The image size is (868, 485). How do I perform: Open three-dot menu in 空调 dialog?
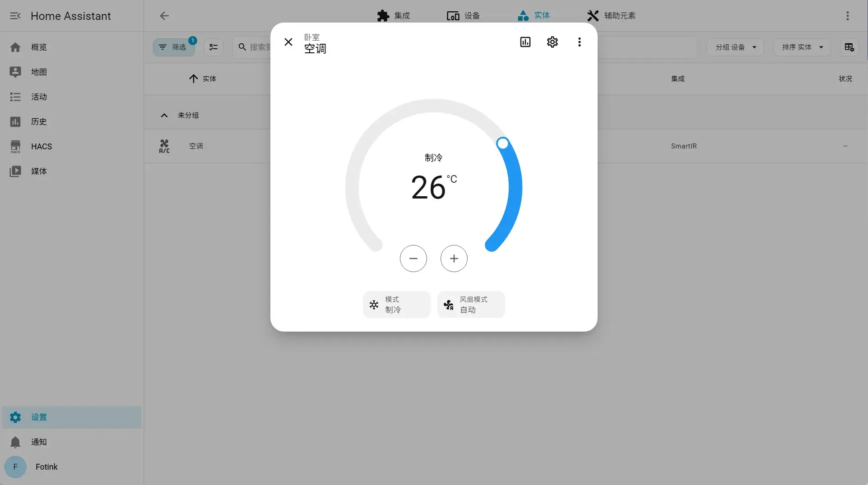tap(579, 42)
